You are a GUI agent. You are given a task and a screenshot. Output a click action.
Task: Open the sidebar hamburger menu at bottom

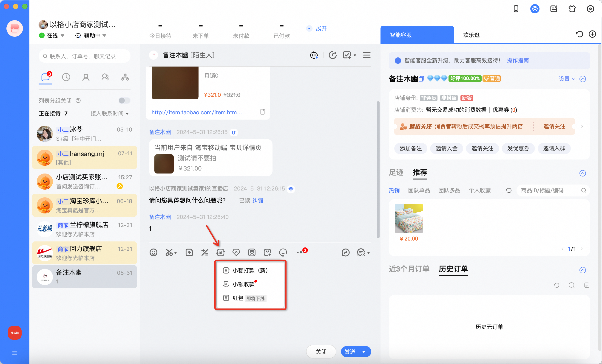pos(15,353)
